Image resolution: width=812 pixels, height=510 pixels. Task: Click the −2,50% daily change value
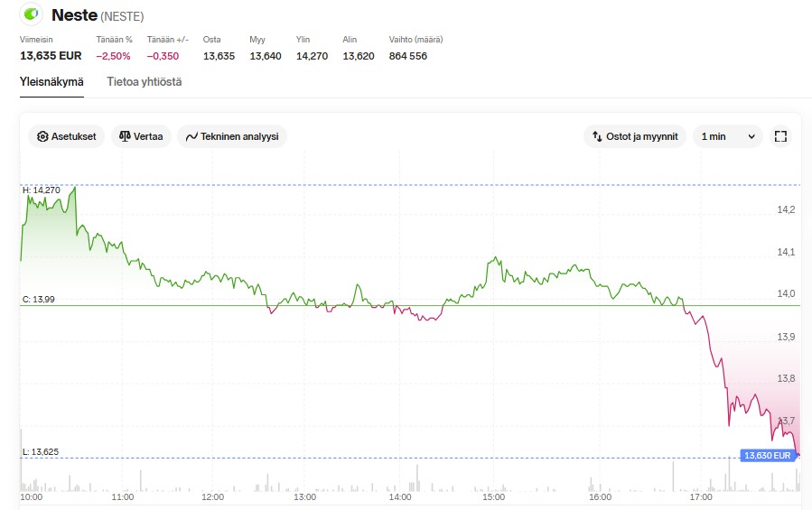pos(114,56)
